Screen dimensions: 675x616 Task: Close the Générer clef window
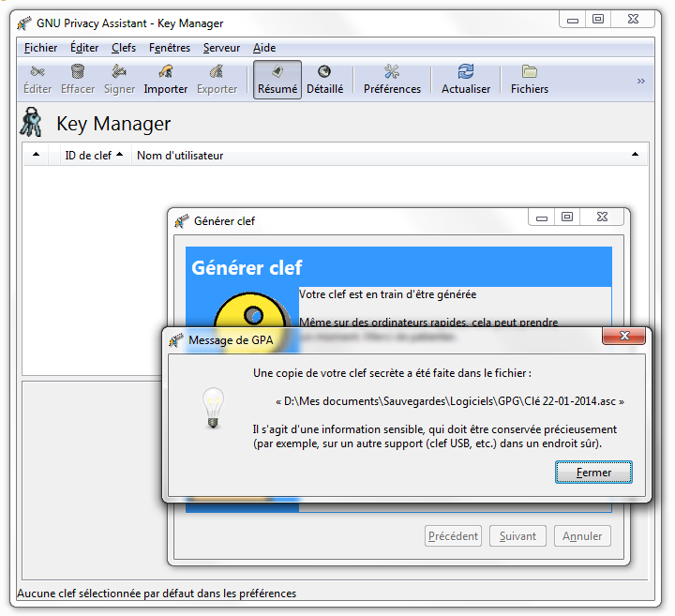pyautogui.click(x=602, y=217)
